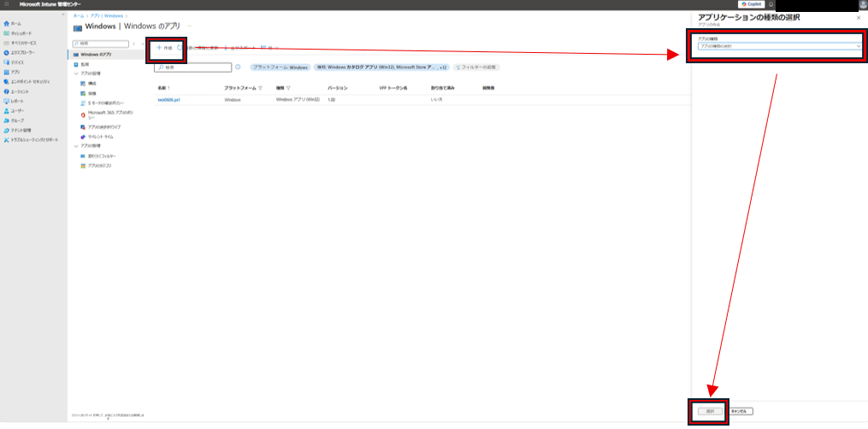The width and height of the screenshot is (868, 429).
Task: Open the Monitor (監視) menu item
Action: (84, 64)
